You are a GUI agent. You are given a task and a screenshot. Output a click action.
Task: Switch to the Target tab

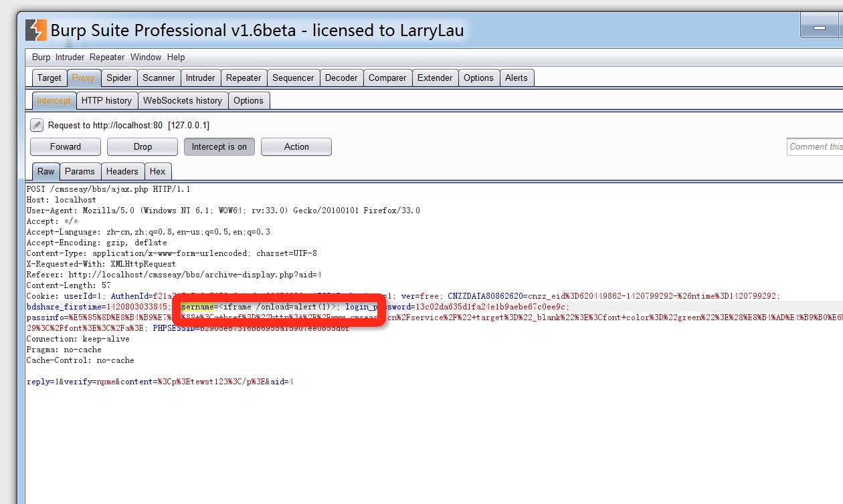50,78
